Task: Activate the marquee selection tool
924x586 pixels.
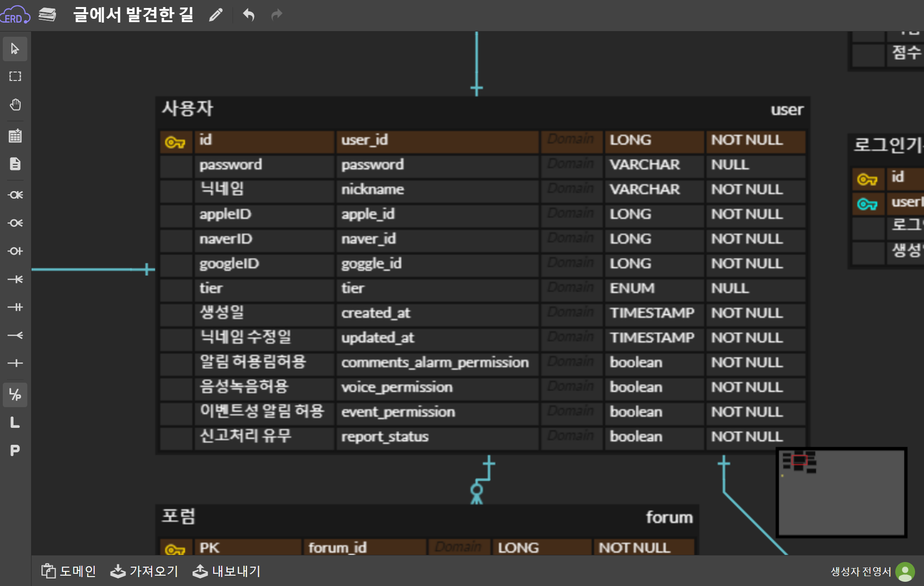Action: [x=15, y=77]
